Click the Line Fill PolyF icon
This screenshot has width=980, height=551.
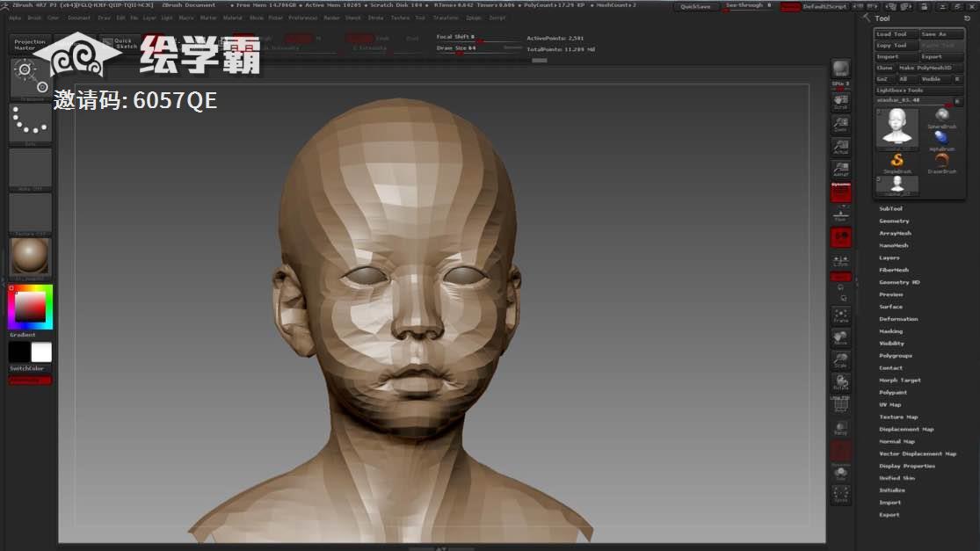tap(840, 405)
